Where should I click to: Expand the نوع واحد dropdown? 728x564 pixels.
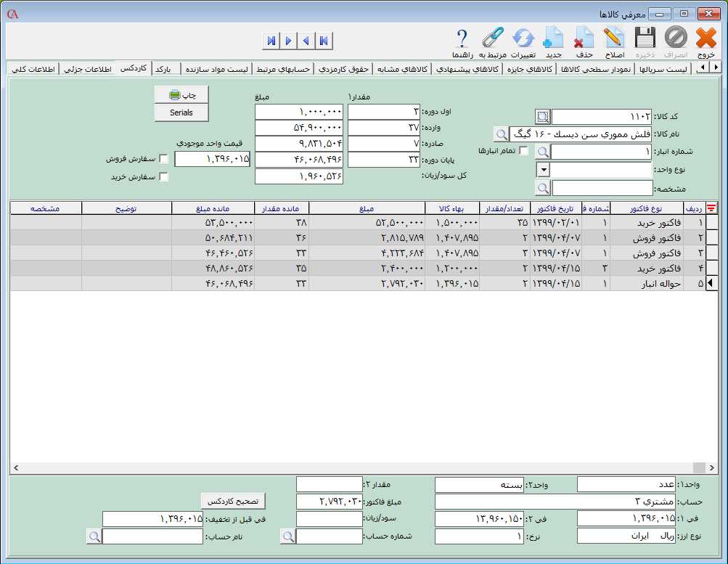click(543, 170)
